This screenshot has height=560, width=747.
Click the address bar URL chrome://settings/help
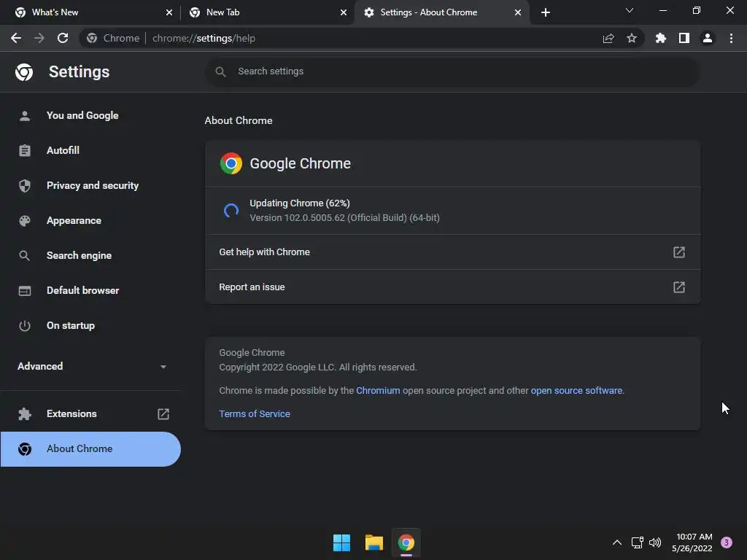coord(204,38)
